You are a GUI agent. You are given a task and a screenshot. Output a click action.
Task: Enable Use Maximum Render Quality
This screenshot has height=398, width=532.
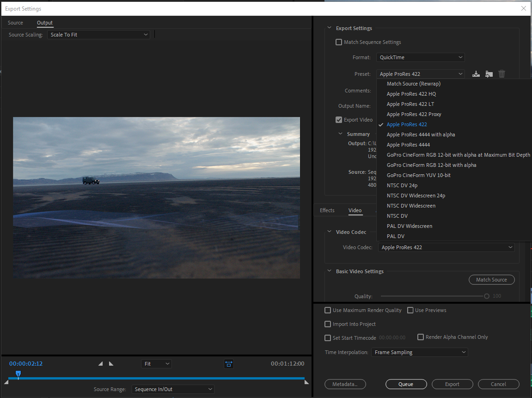(x=328, y=310)
